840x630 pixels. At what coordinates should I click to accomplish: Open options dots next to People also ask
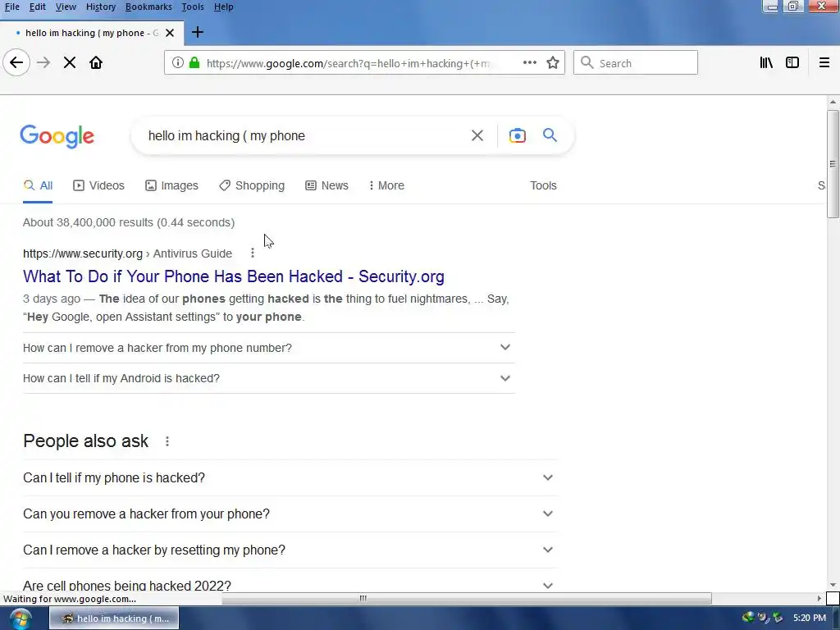coord(167,441)
